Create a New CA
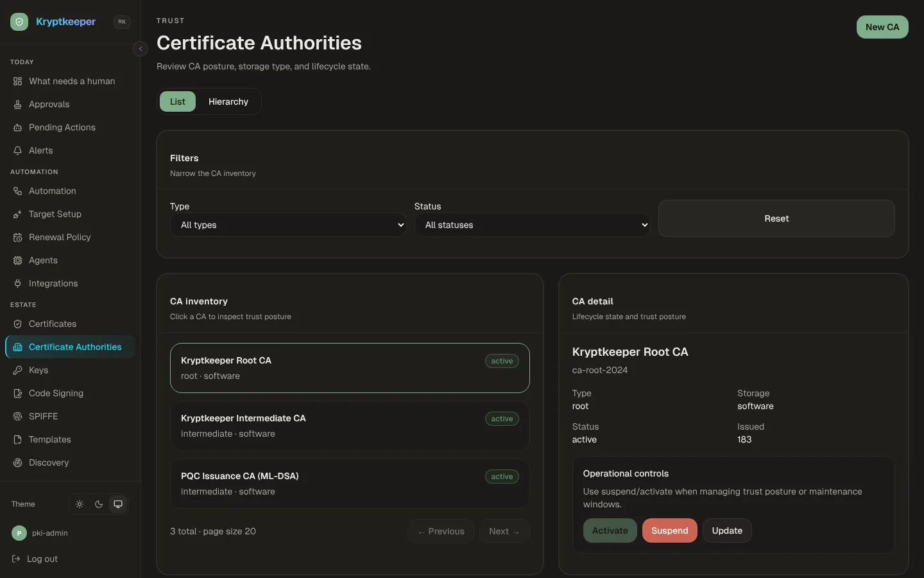 [882, 27]
